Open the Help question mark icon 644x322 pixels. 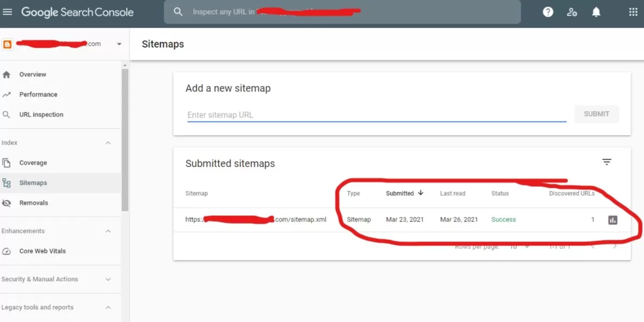click(548, 12)
